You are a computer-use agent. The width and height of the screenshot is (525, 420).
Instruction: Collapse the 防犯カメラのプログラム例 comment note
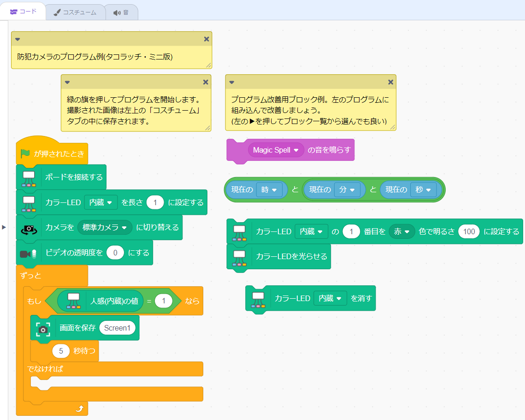point(18,39)
